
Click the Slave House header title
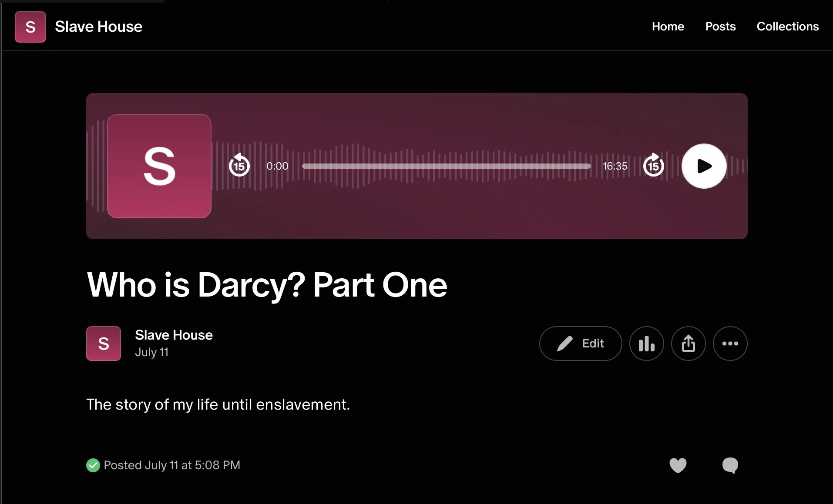point(99,27)
